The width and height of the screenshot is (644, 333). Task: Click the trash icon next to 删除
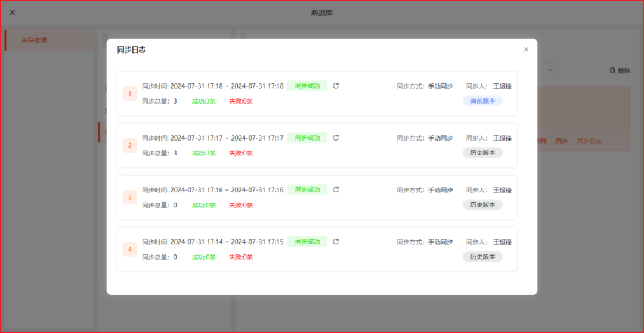tap(612, 70)
